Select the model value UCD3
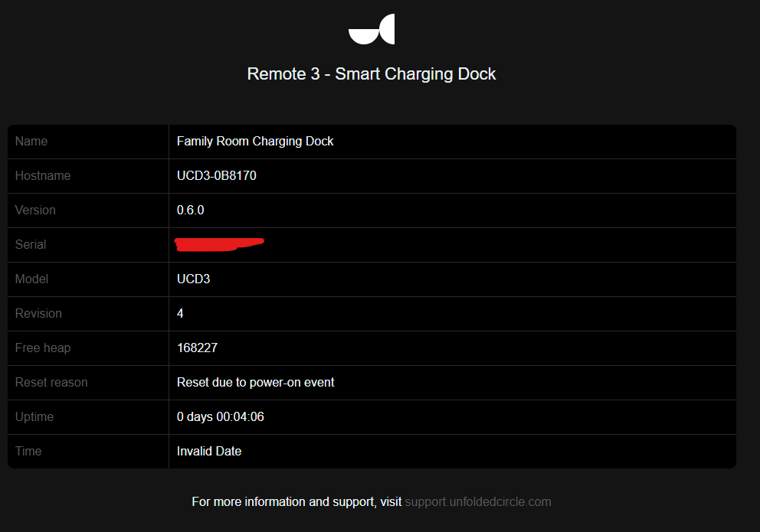The image size is (760, 532). point(194,279)
